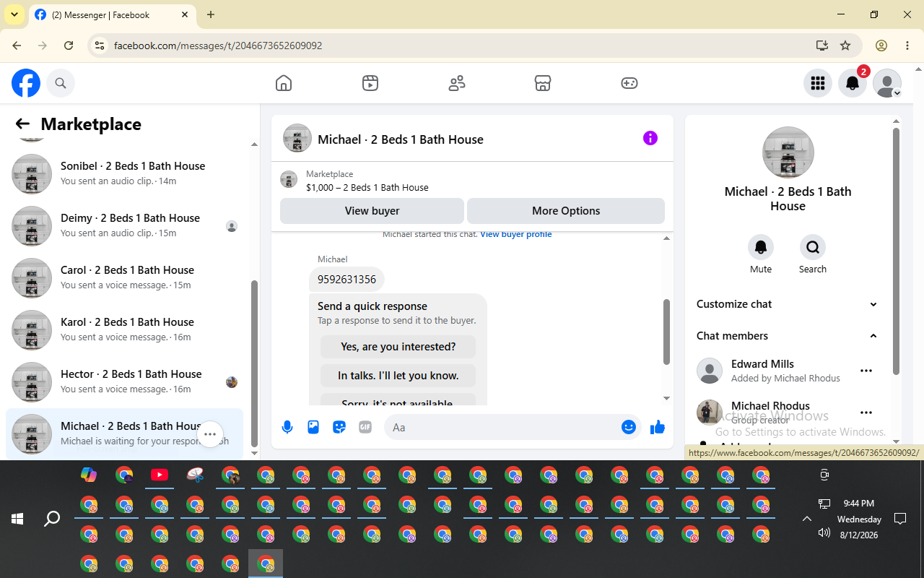Click the install app icon in address bar
Image resolution: width=924 pixels, height=578 pixels.
point(822,46)
